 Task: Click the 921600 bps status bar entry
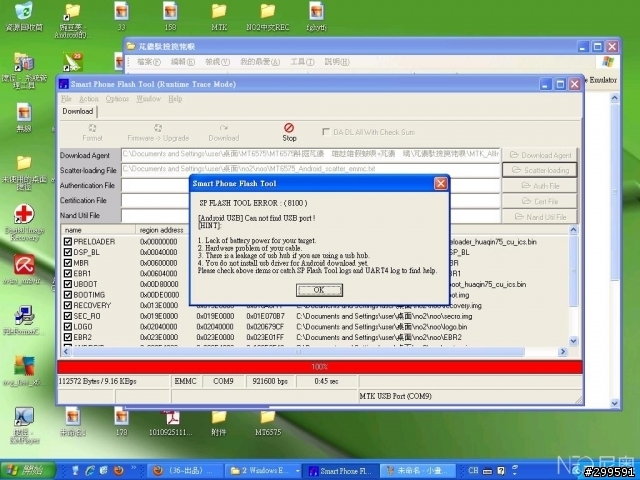(270, 381)
